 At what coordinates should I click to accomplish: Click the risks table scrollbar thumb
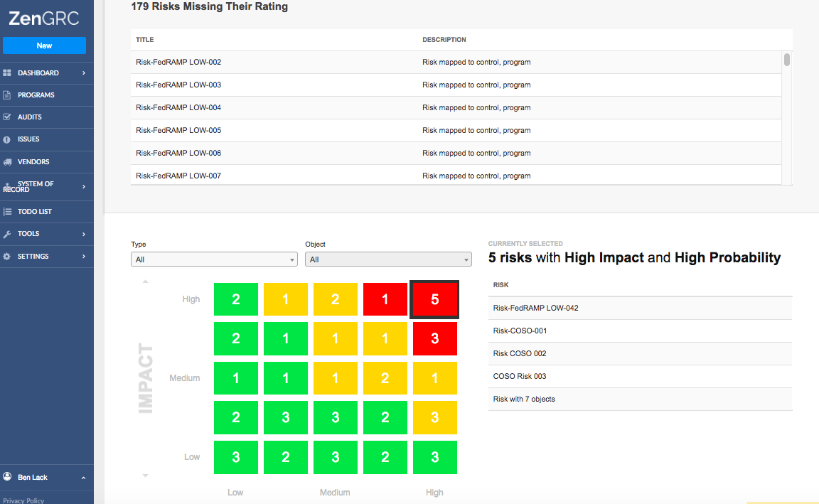(x=786, y=59)
